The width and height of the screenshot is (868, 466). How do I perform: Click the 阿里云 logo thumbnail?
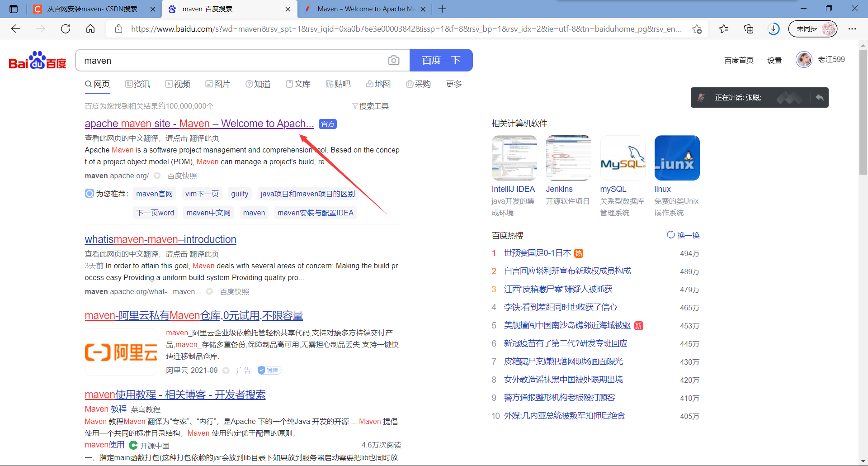(x=121, y=352)
